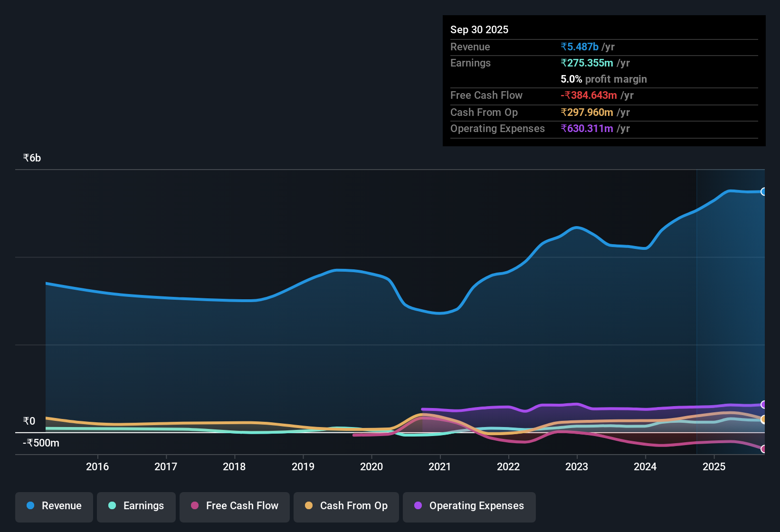This screenshot has height=532, width=780.
Task: Click the Cash From Op label in tooltip
Action: (484, 112)
